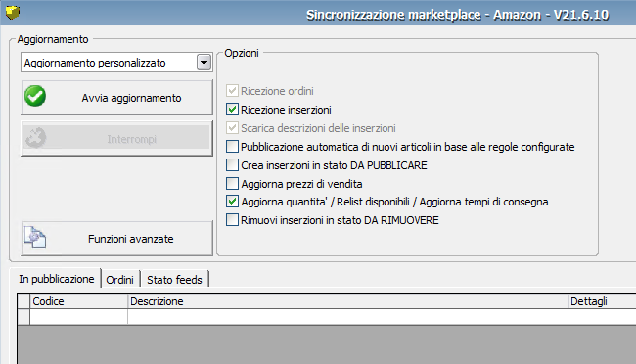Uncheck Aggiorna quantita' / Relist disponibili

[232, 202]
